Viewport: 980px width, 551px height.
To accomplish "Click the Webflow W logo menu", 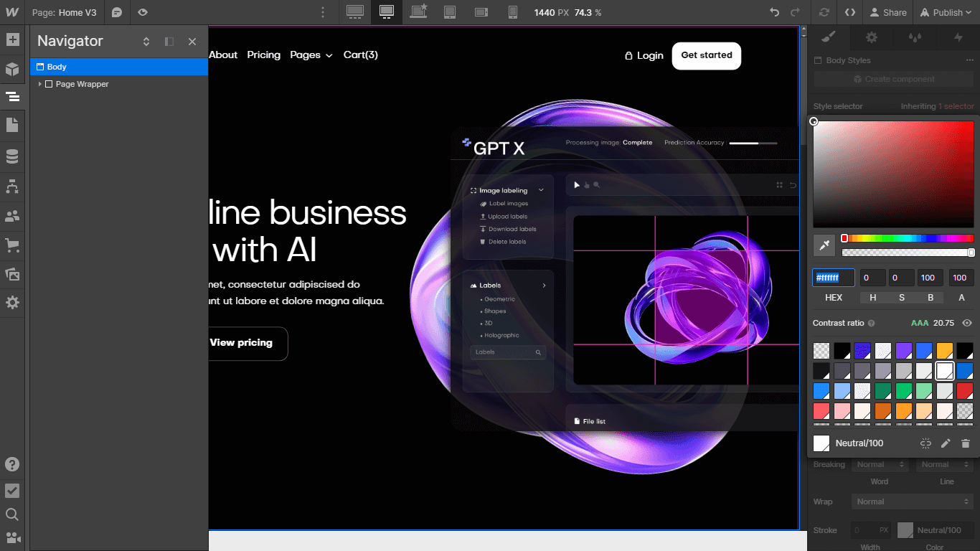I will [12, 12].
